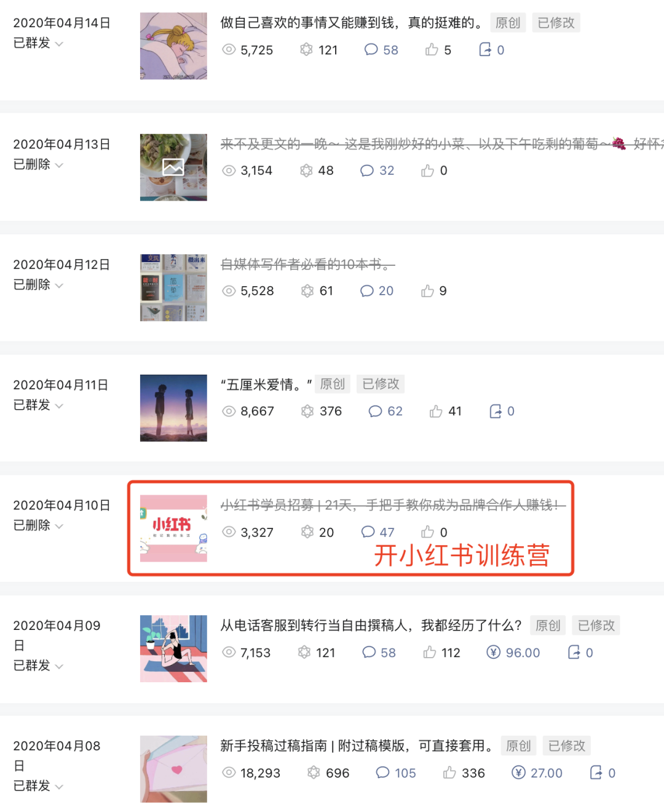Click yen reward icon showing 27.00
The width and height of the screenshot is (664, 812).
pos(518,773)
